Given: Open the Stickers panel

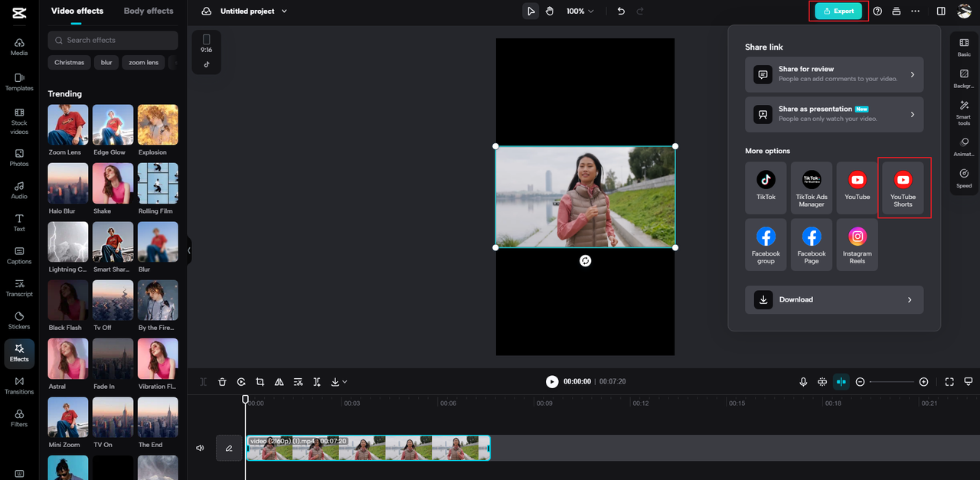Looking at the screenshot, I should point(18,322).
